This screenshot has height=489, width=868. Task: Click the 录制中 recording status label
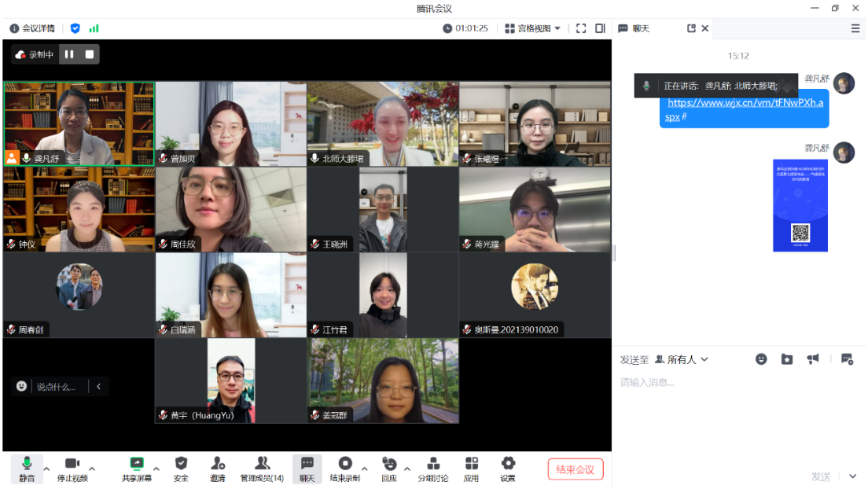pos(35,54)
